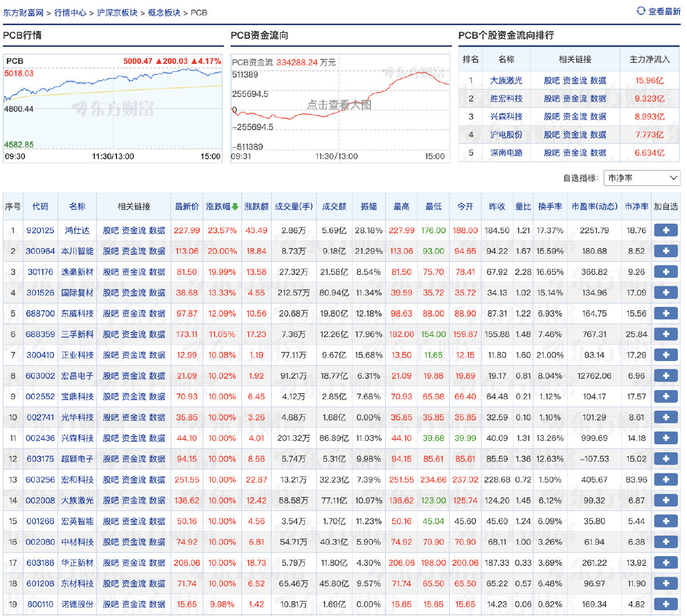Open stock code 688700 link

pyautogui.click(x=41, y=313)
